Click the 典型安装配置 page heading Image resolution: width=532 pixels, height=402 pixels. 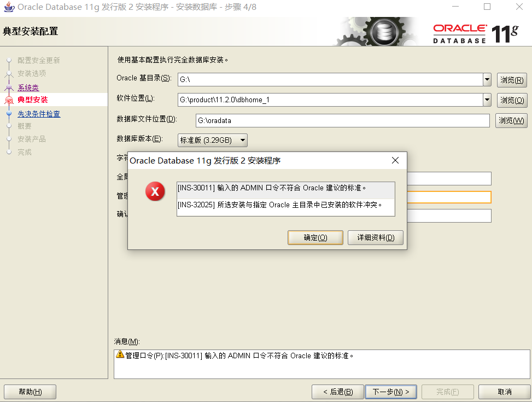point(31,31)
